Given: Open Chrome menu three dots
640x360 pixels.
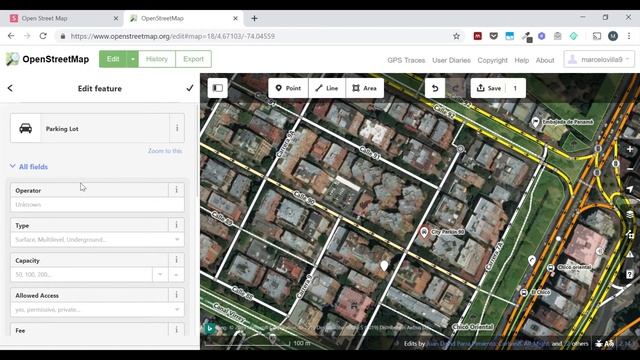Looking at the screenshot, I should (x=629, y=36).
